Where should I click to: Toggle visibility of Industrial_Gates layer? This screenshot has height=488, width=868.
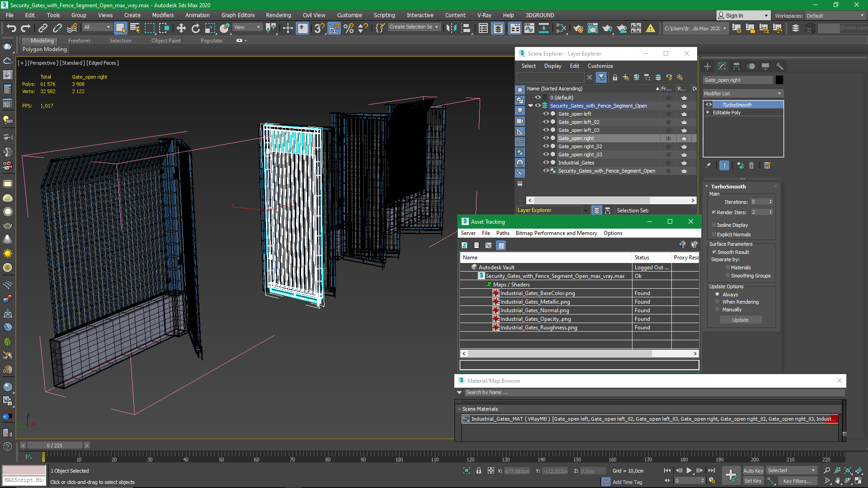point(545,162)
